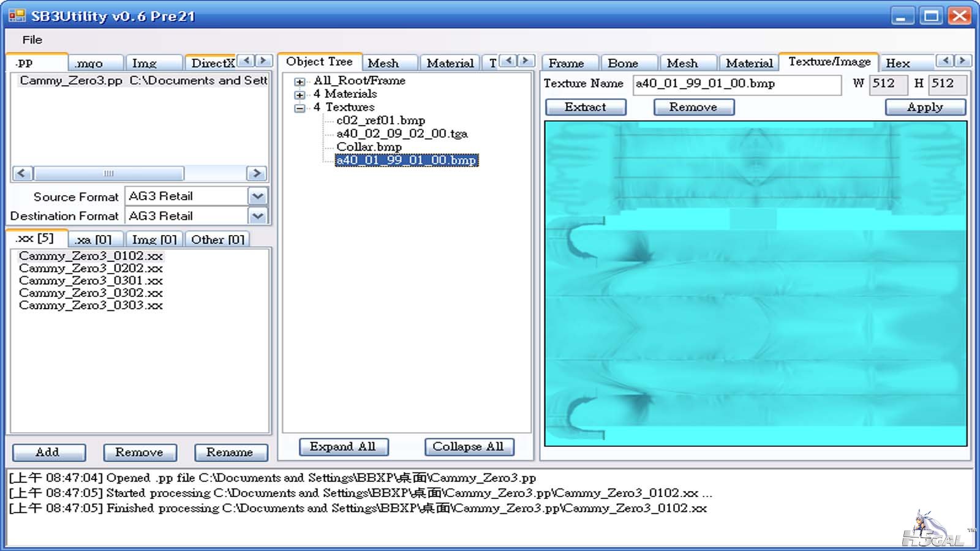Switch to the Texture/Image tab

pos(829,62)
